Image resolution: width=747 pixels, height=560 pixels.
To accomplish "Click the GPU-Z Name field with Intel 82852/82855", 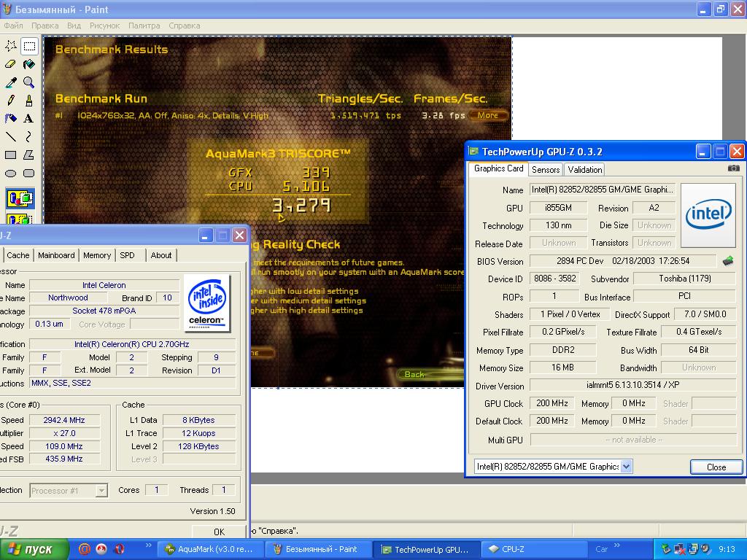I will click(x=602, y=190).
